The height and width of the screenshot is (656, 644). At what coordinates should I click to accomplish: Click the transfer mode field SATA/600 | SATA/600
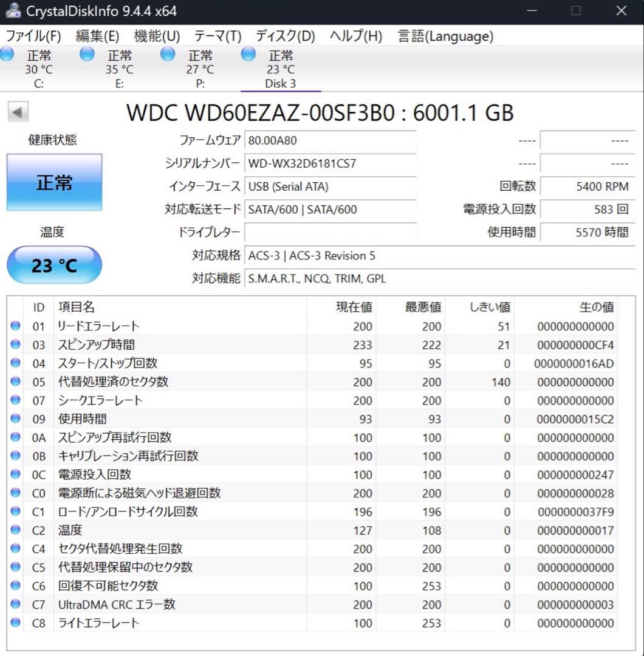pyautogui.click(x=331, y=209)
